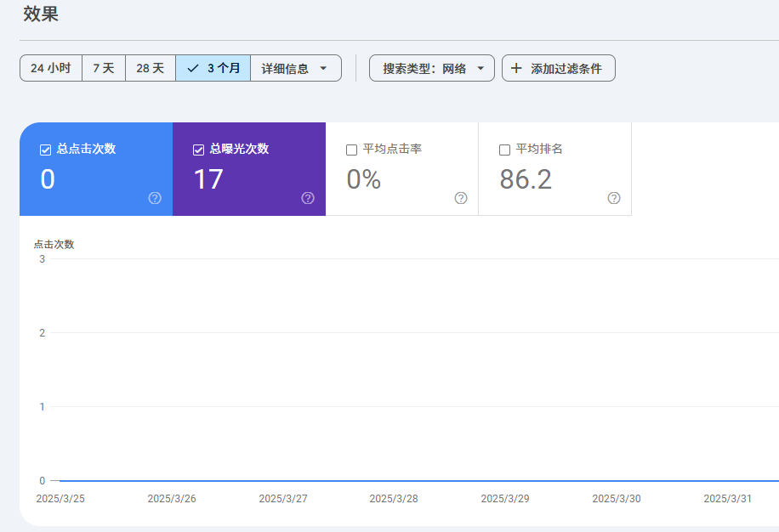Open the 搜索类型：网络 dropdown
This screenshot has width=779, height=532.
pos(431,68)
